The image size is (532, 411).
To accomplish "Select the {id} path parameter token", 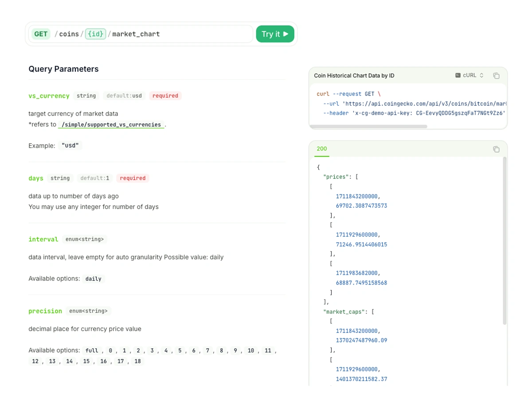I will pyautogui.click(x=95, y=34).
